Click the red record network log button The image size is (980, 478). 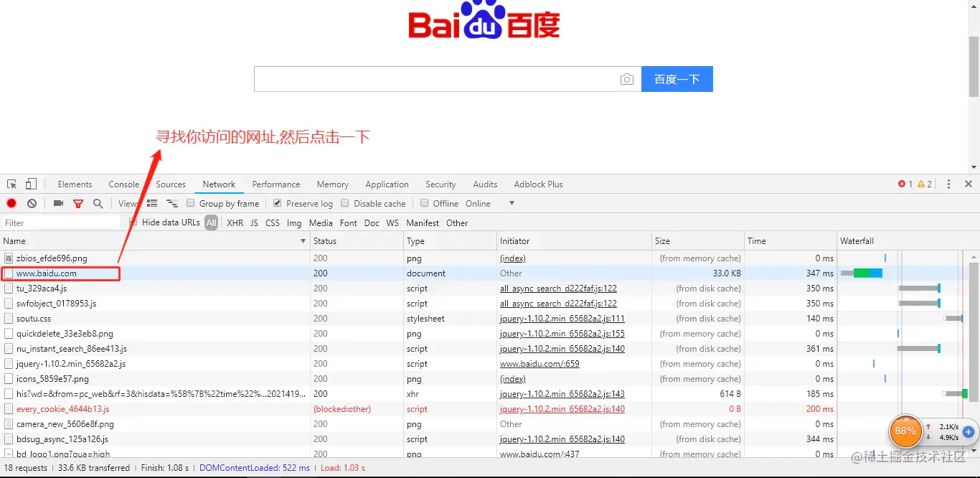click(11, 204)
